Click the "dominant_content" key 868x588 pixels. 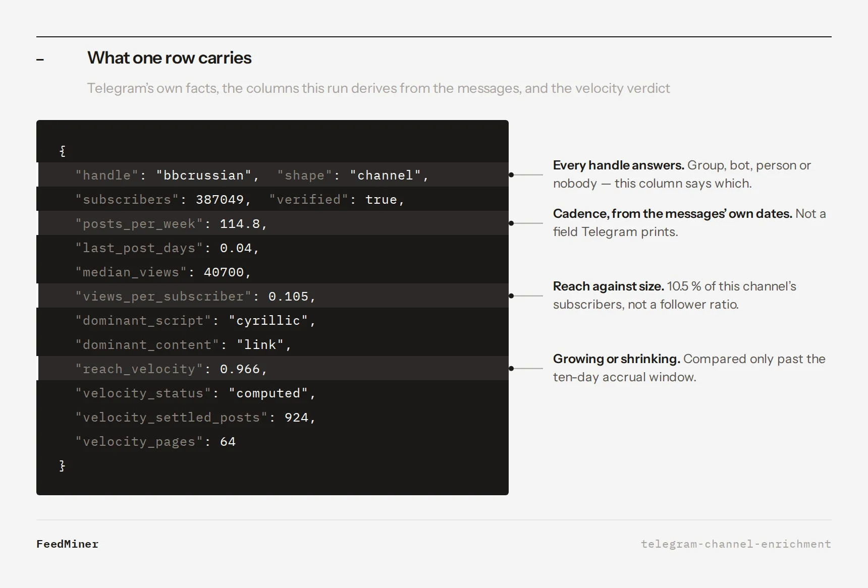[x=147, y=344]
